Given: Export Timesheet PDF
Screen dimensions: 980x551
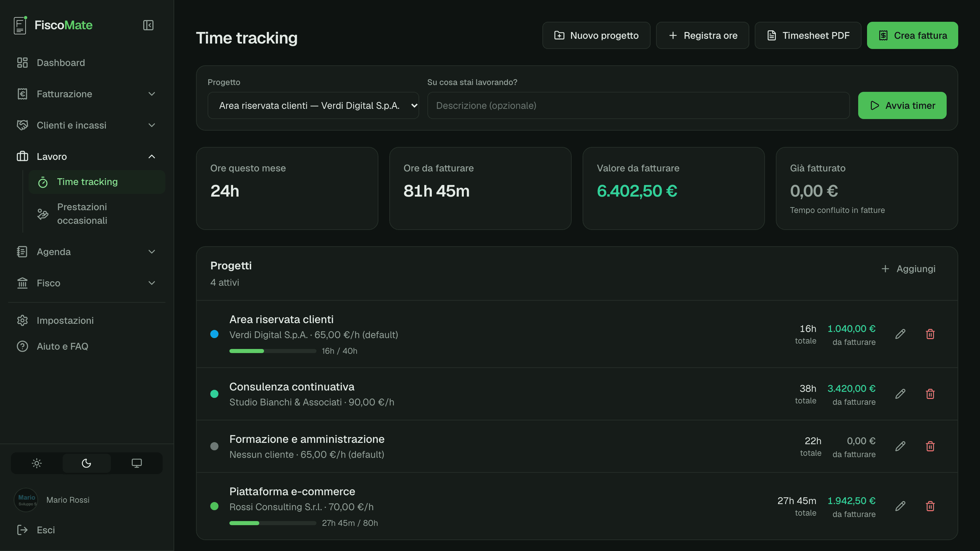Looking at the screenshot, I should pos(808,35).
